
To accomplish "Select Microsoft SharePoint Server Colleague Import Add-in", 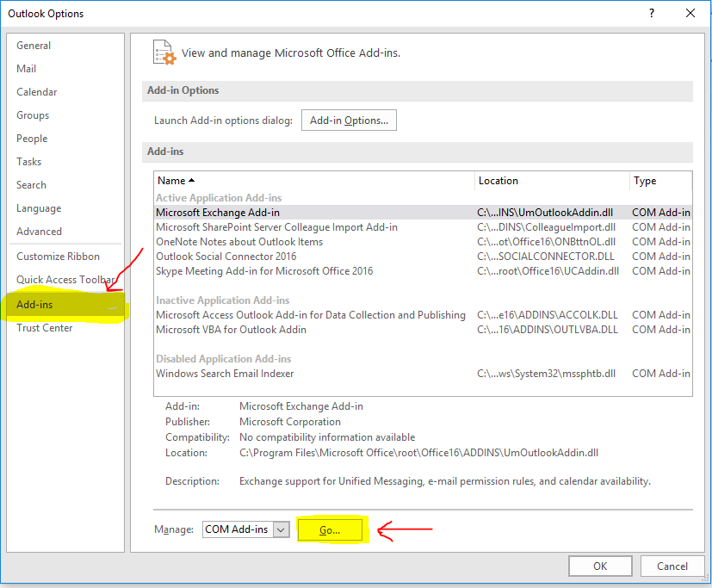I will point(423,227).
